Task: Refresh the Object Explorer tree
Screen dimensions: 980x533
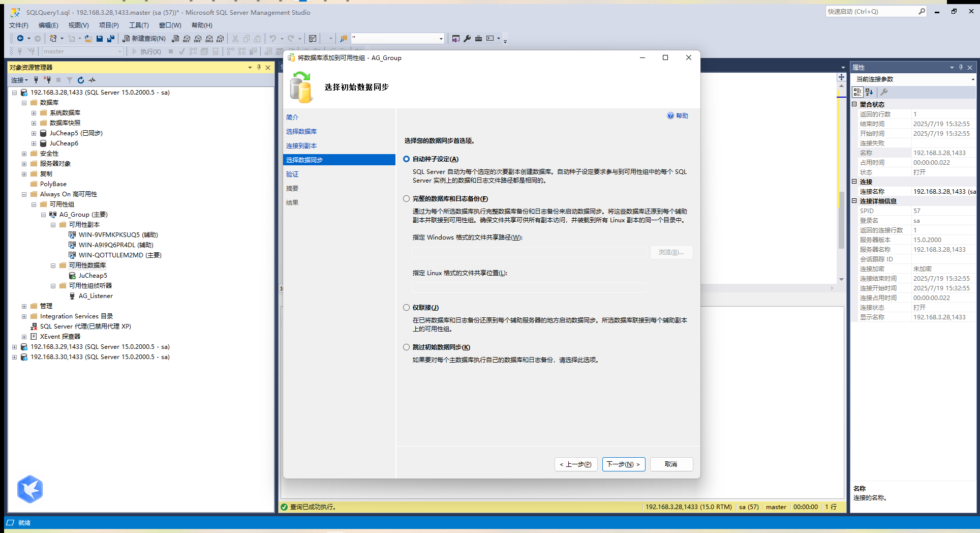Action: point(81,80)
